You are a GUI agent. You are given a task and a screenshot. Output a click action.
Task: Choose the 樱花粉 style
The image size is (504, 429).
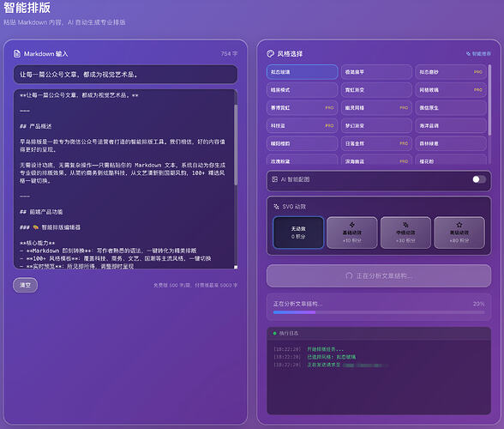click(x=451, y=160)
